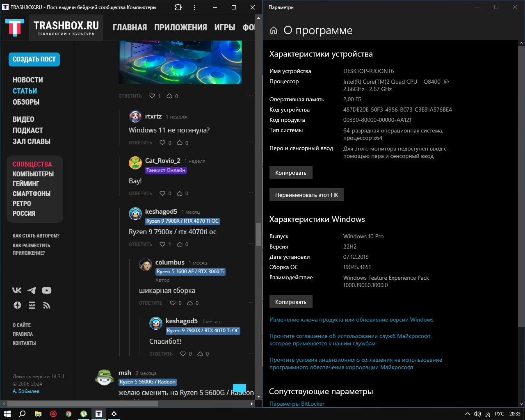
Task: Click the СОЗДАТЬ ПОСТ button
Action: pos(34,59)
